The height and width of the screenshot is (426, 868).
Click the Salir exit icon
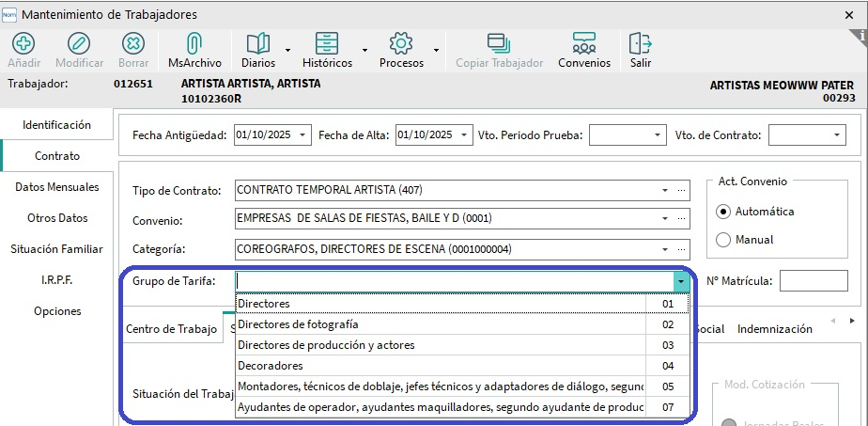click(x=641, y=43)
